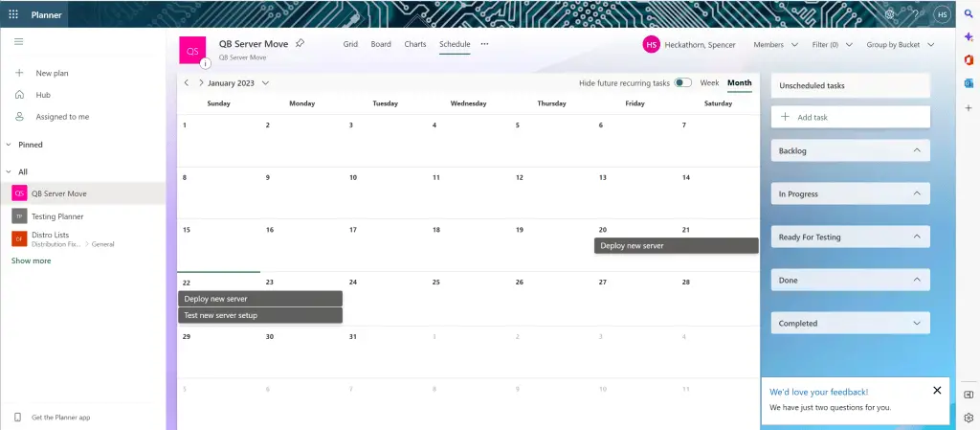Image resolution: width=980 pixels, height=430 pixels.
Task: Click the browser sidebar search icon
Action: coord(969,13)
